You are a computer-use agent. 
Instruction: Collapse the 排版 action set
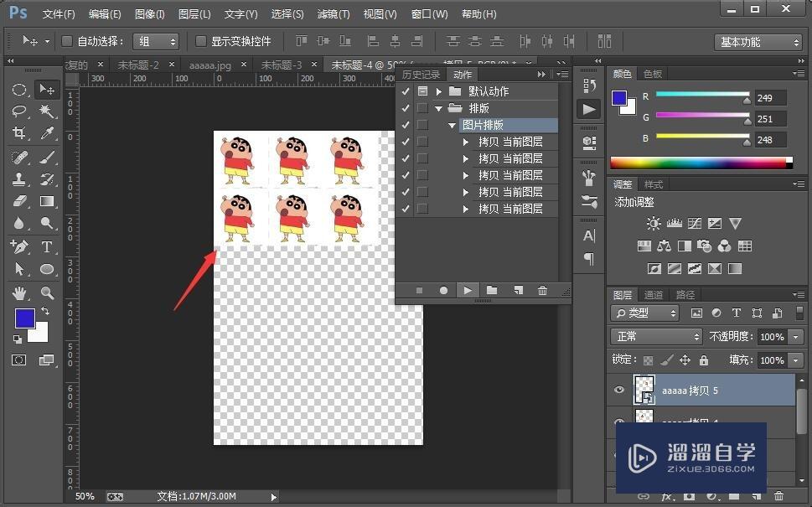438,108
